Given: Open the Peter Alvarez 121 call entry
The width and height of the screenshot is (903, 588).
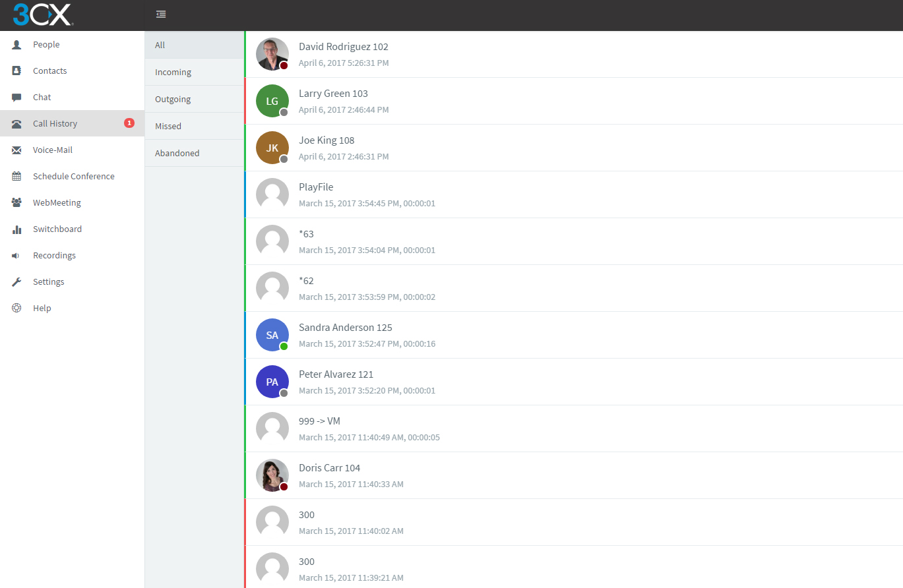Looking at the screenshot, I should click(x=573, y=382).
